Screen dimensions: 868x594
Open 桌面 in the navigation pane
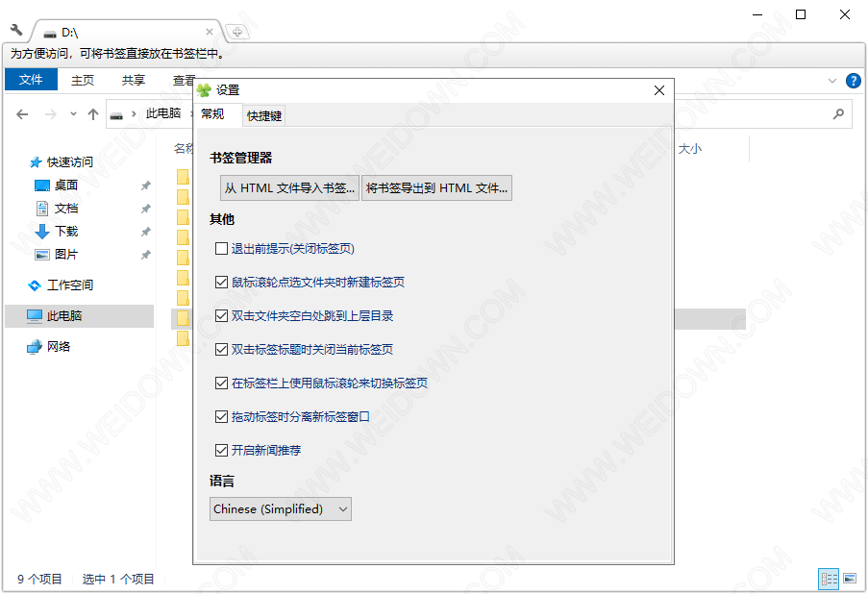click(66, 186)
